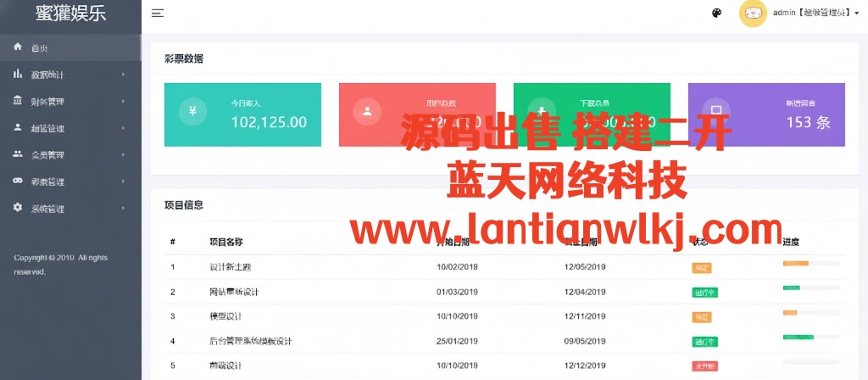
Task: Click the monitor icon on the purple card
Action: (716, 111)
